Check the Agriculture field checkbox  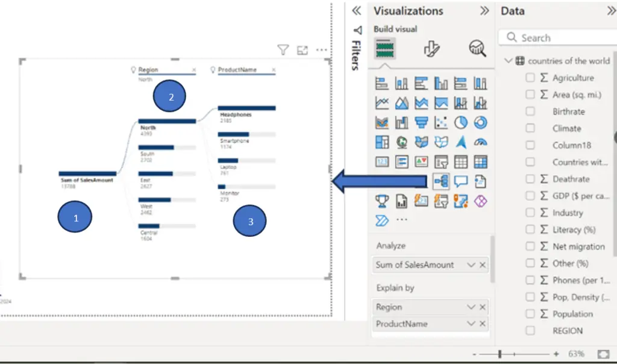click(x=530, y=78)
